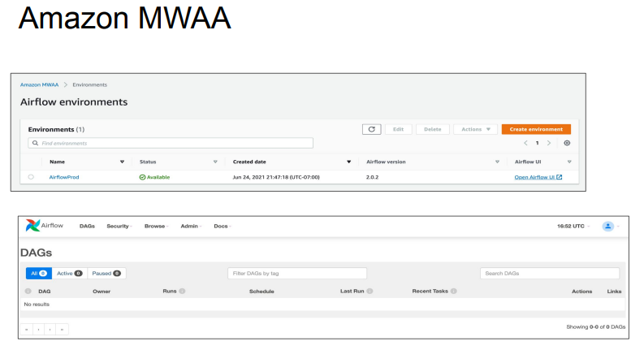Go to next DAGs page arrow
Image resolution: width=644 pixels, height=350 pixels.
pos(50,329)
